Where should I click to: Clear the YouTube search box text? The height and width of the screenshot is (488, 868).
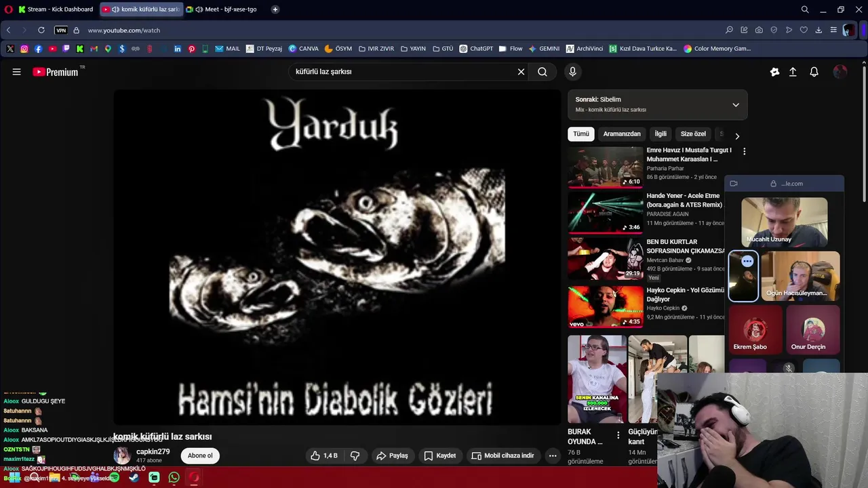(521, 72)
